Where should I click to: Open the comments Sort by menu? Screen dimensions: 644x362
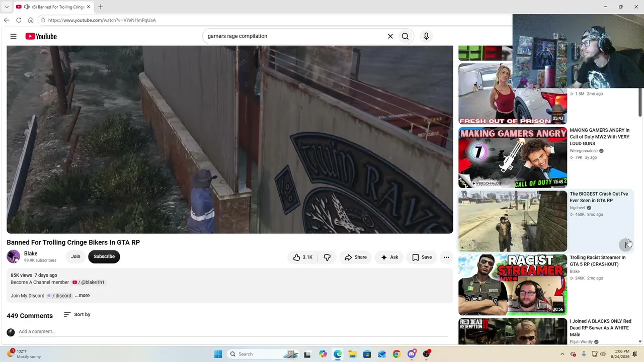(77, 315)
